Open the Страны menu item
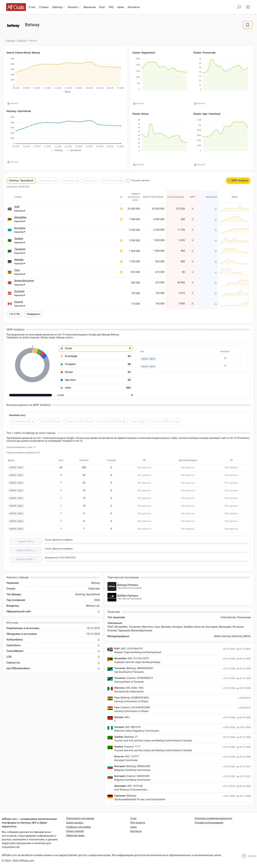This screenshot has width=257, height=868. pyautogui.click(x=44, y=7)
